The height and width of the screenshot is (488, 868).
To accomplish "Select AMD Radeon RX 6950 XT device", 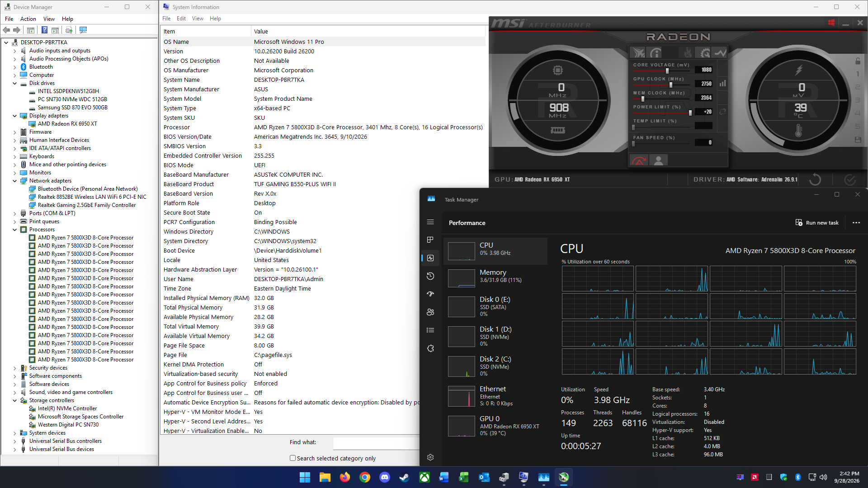I will 67,124.
